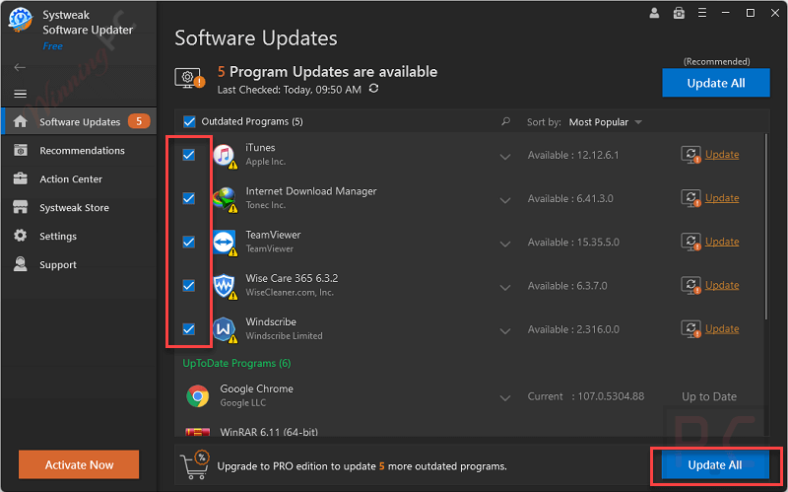Open the user account icon
The height and width of the screenshot is (492, 788).
click(654, 13)
